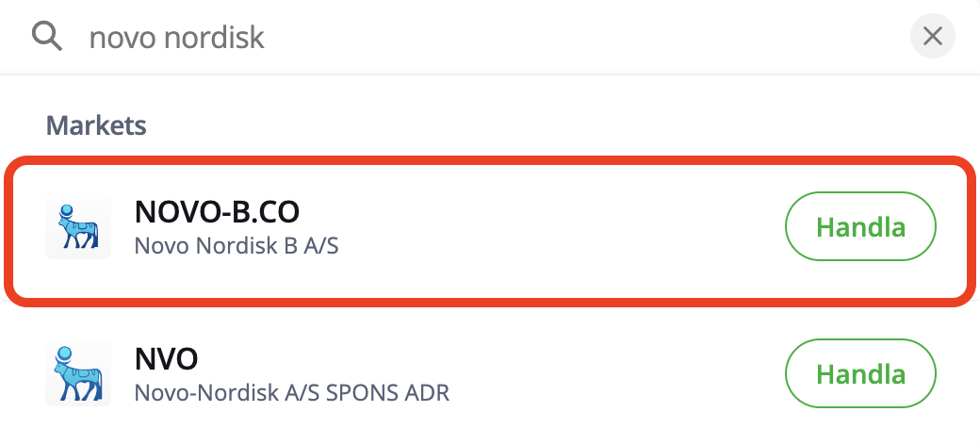This screenshot has width=980, height=445.
Task: Tap the Novo Nordisk B share thumbnail
Action: tap(78, 226)
